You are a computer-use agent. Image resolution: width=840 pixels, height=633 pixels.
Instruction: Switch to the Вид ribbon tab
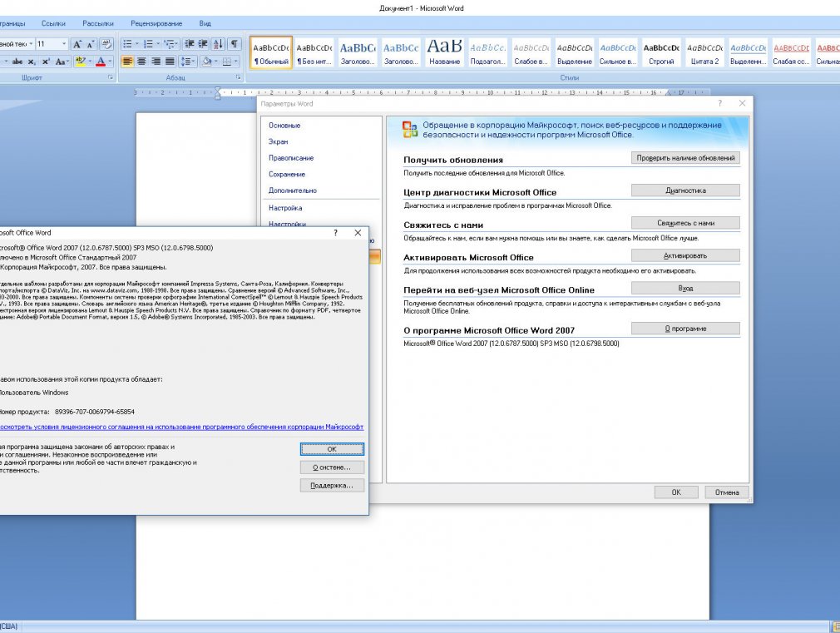coord(205,23)
